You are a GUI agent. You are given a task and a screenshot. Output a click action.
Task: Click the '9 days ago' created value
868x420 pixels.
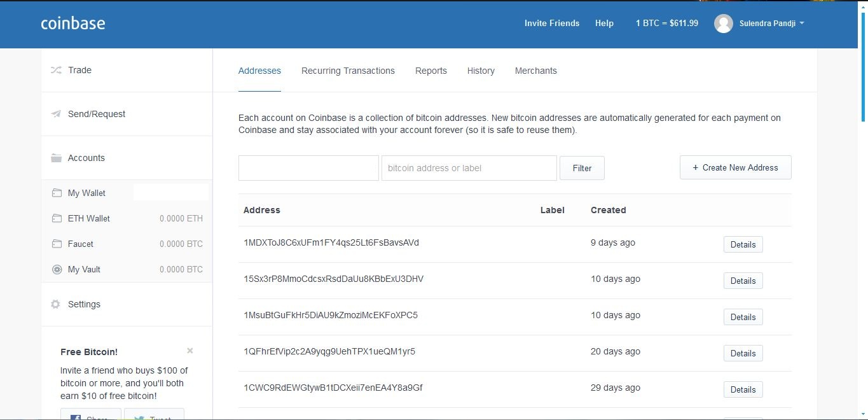[x=613, y=242]
